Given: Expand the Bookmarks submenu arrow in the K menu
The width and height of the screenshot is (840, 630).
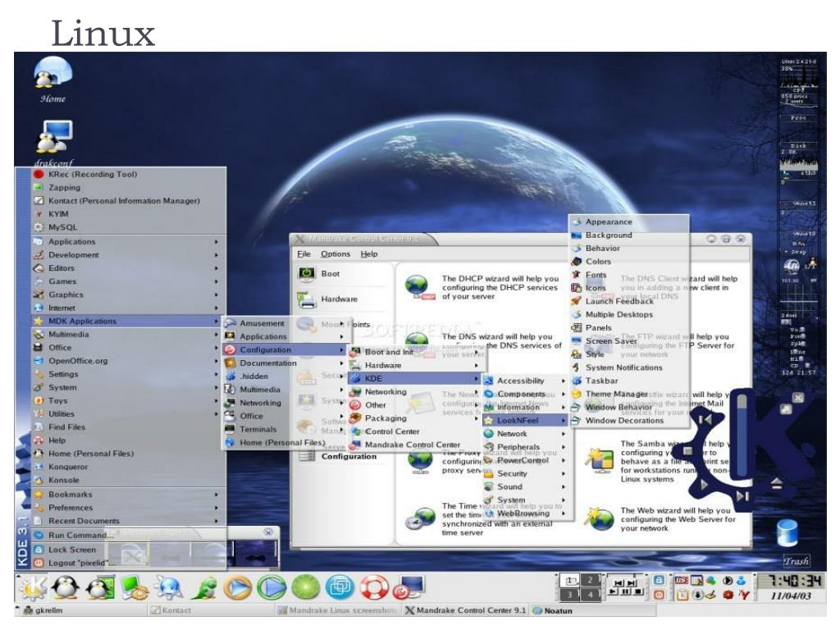Looking at the screenshot, I should [x=217, y=495].
